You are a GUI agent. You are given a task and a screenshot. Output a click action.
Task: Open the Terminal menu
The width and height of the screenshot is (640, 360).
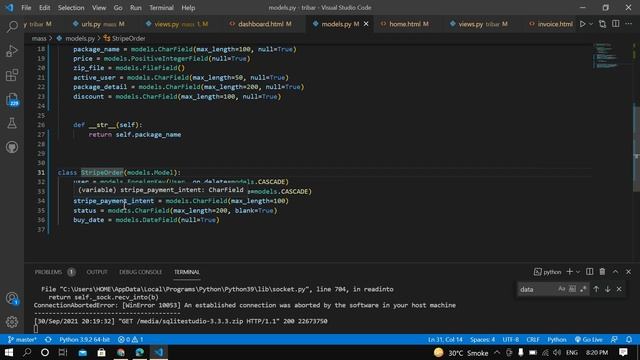point(161,8)
